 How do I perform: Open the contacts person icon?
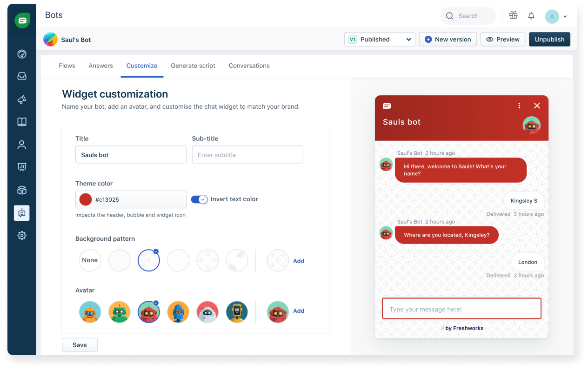coord(22,145)
